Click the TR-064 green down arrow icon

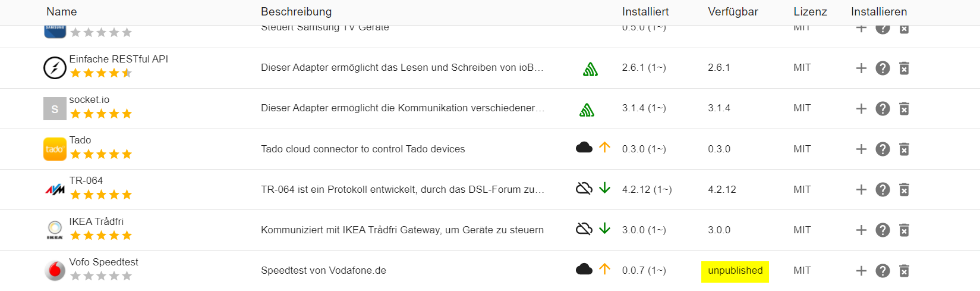point(605,188)
